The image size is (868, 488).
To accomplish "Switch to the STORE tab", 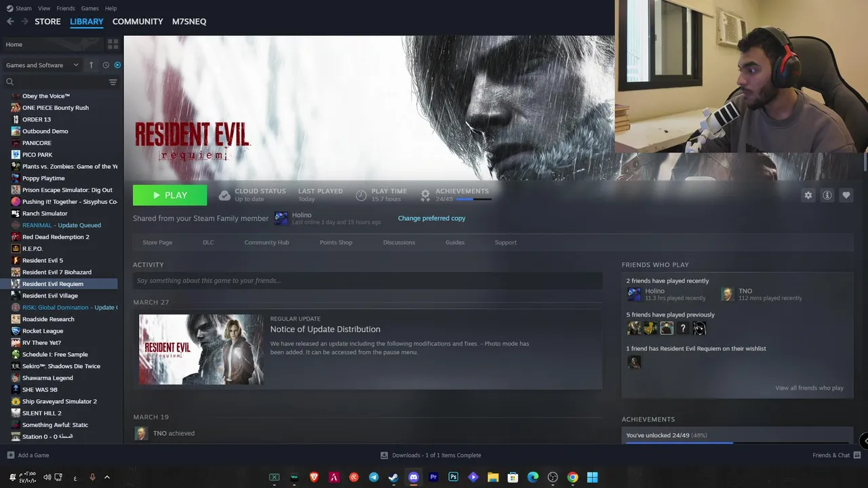I will click(x=47, y=22).
